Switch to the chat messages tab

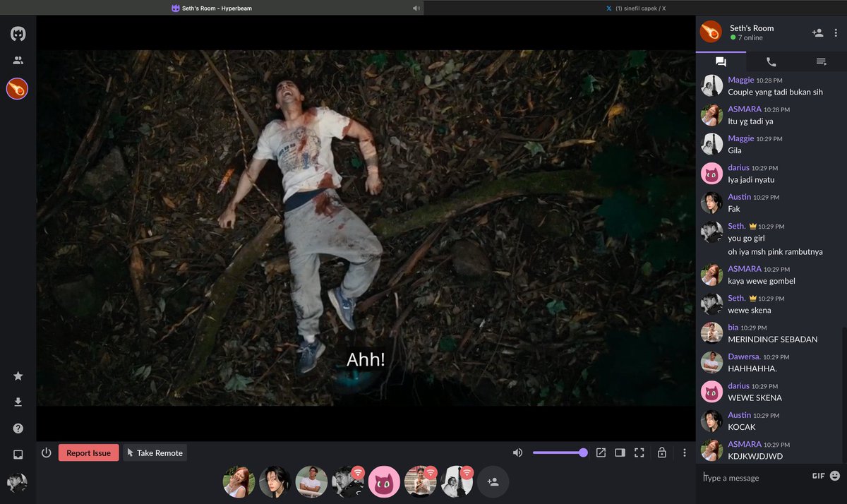[721, 62]
